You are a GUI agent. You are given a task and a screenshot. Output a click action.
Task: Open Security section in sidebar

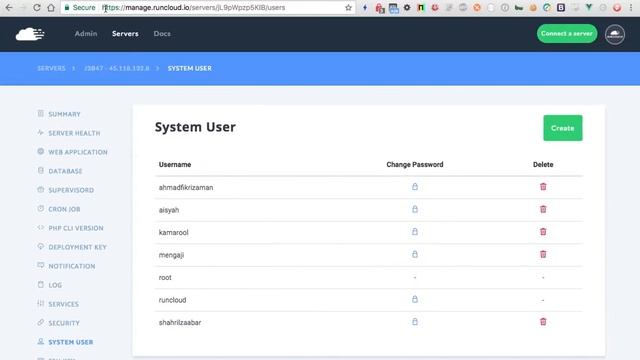pos(64,323)
